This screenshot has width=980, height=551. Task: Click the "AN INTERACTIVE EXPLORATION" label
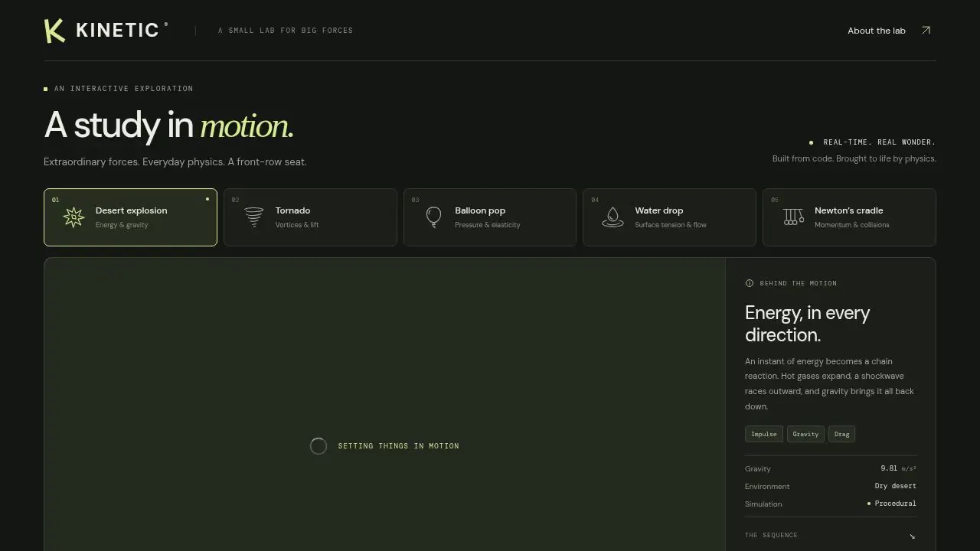click(x=123, y=89)
